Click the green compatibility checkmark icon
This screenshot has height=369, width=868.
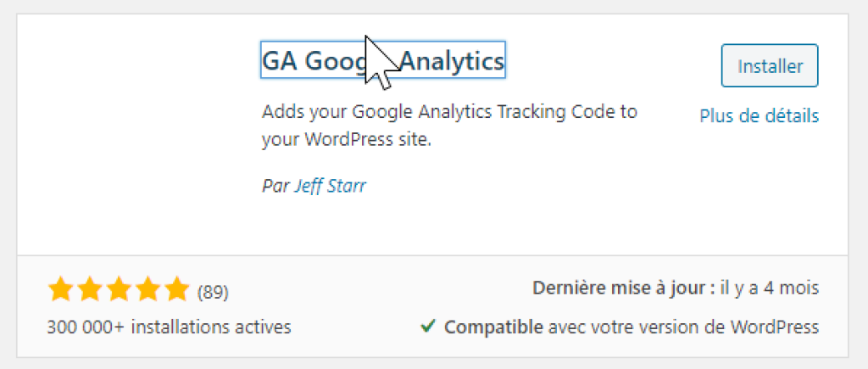click(x=427, y=327)
